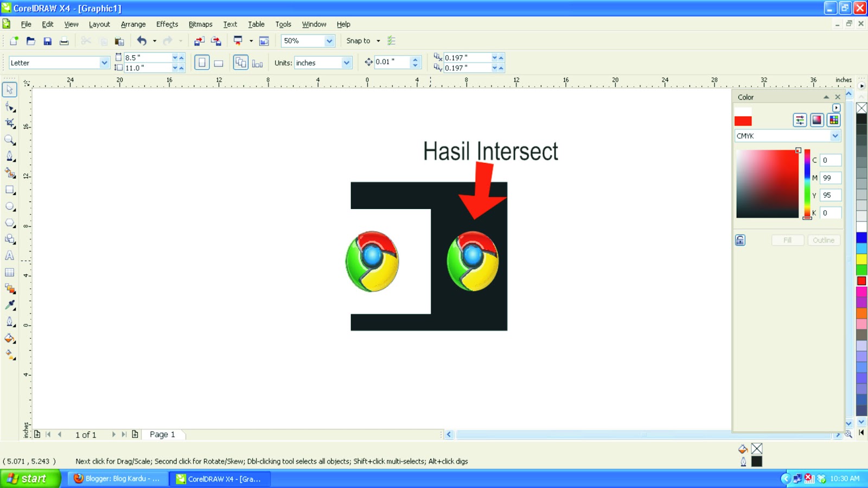The height and width of the screenshot is (488, 868).
Task: Click the New document icon
Action: pyautogui.click(x=14, y=41)
